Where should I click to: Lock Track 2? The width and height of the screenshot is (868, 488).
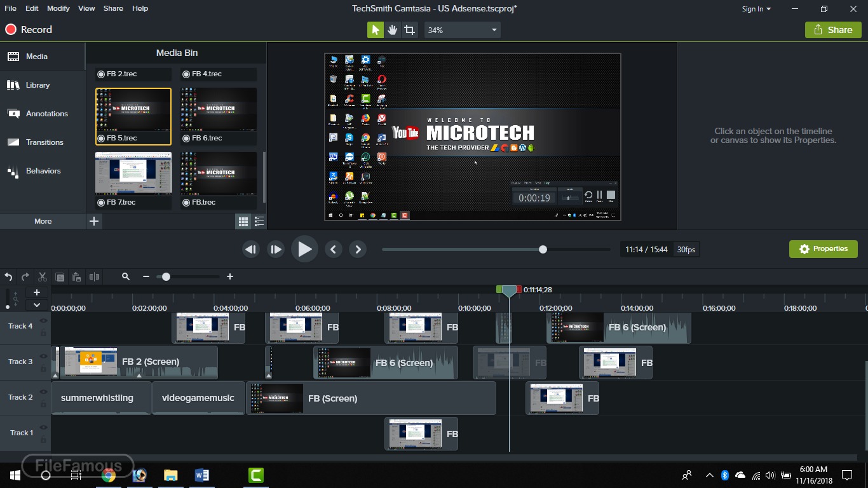pos(43,404)
